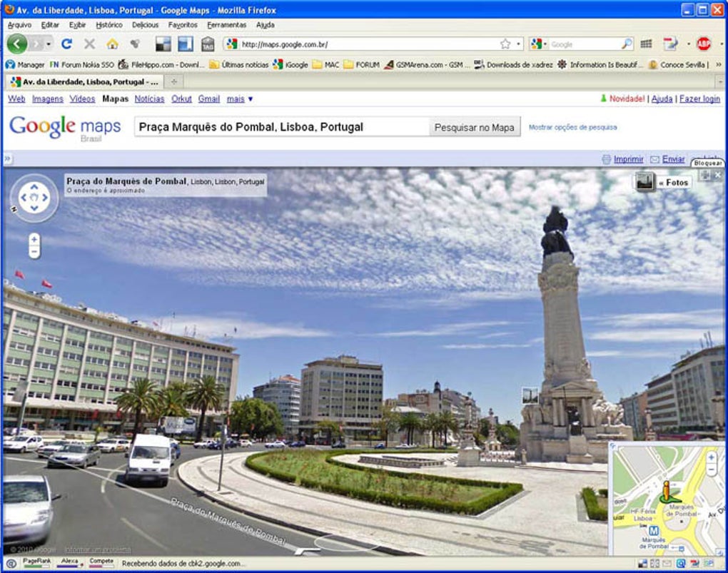Open the Vídeos link
Viewport: 728px width, 573px height.
click(82, 99)
